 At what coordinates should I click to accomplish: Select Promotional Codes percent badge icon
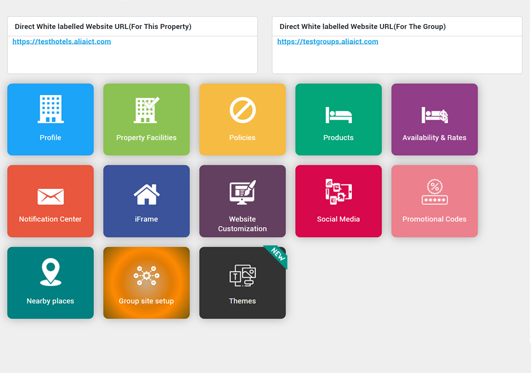[x=434, y=192]
